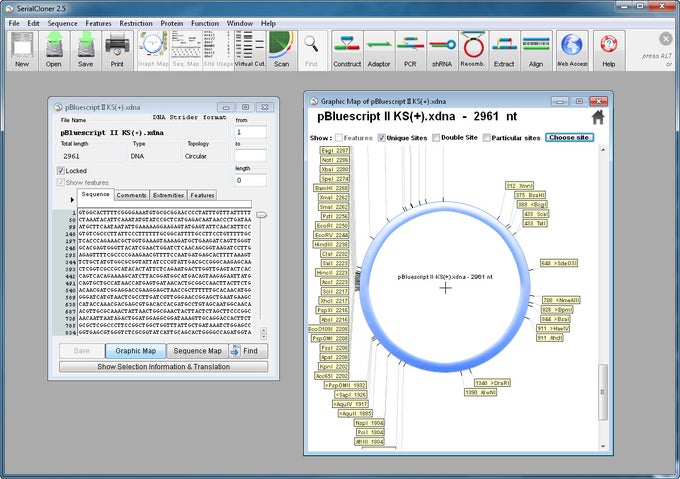Open the File menu

click(x=14, y=23)
